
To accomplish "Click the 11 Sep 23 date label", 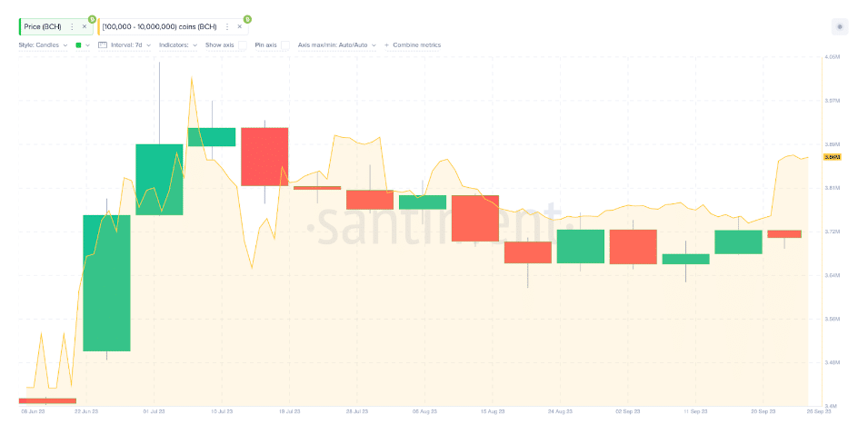I will (695, 411).
